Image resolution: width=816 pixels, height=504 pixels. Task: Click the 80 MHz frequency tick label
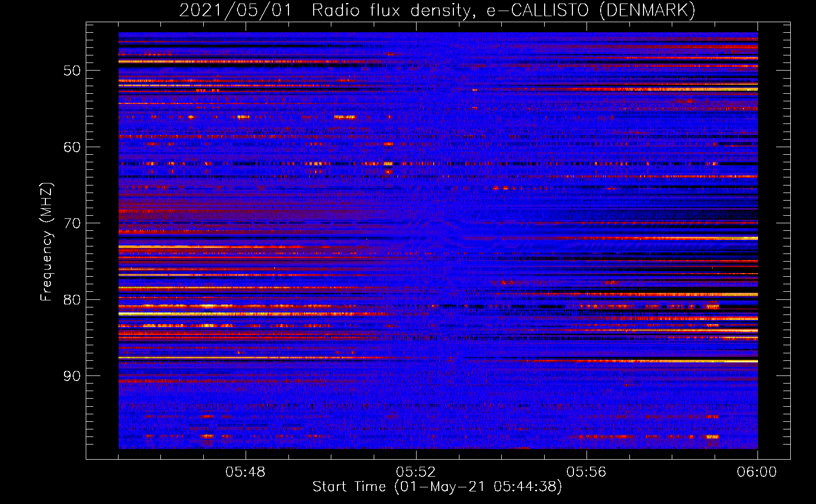(72, 300)
